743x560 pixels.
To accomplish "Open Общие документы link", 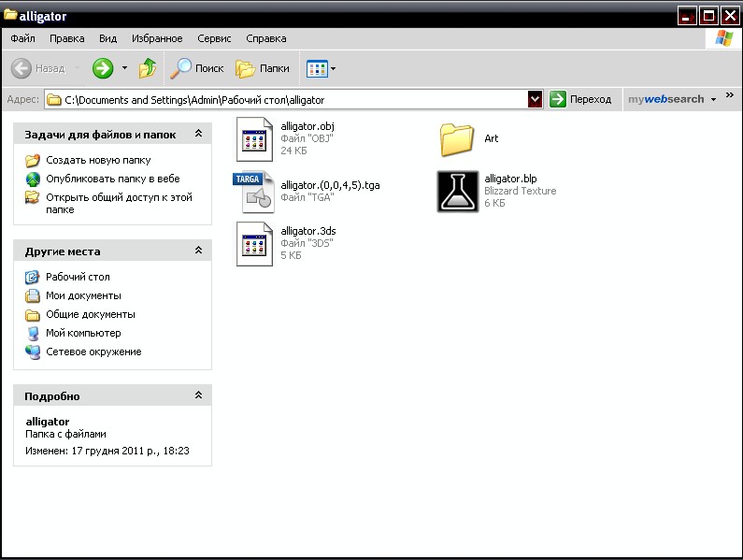I will [x=91, y=314].
